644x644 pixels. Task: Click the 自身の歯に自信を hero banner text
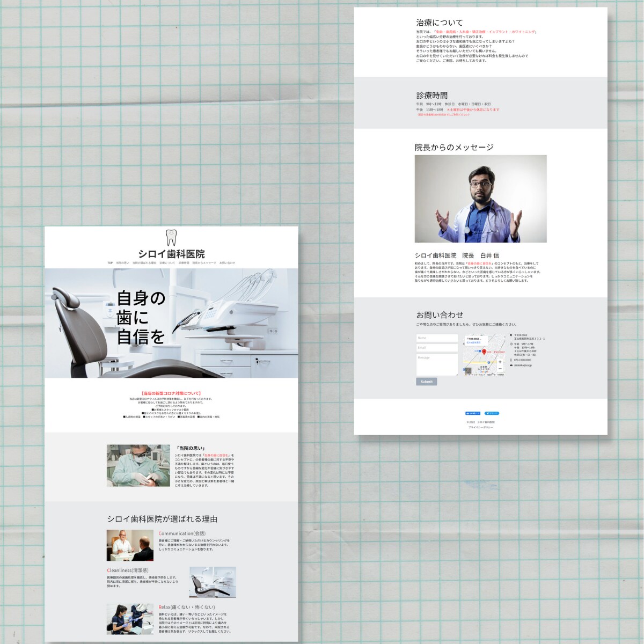click(x=141, y=317)
